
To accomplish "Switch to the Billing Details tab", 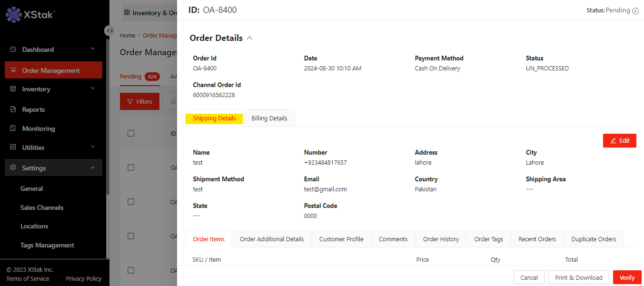I will pyautogui.click(x=269, y=118).
